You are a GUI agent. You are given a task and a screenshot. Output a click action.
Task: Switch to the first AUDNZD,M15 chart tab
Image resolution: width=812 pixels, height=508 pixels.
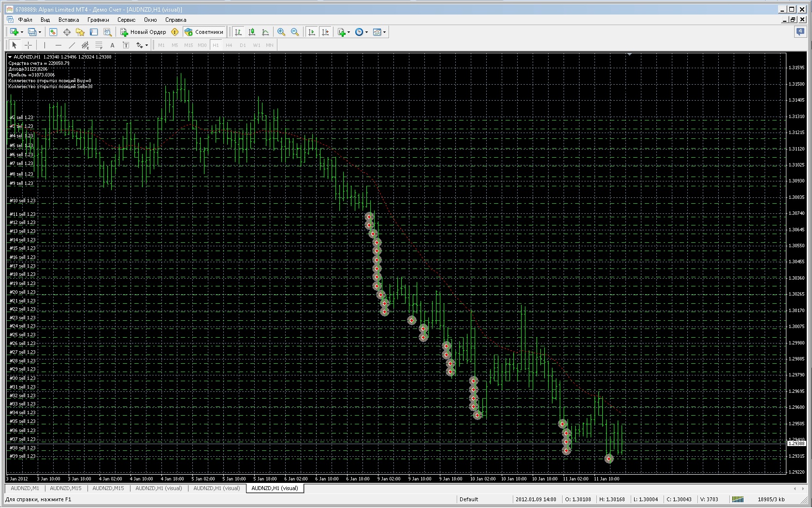pos(66,488)
